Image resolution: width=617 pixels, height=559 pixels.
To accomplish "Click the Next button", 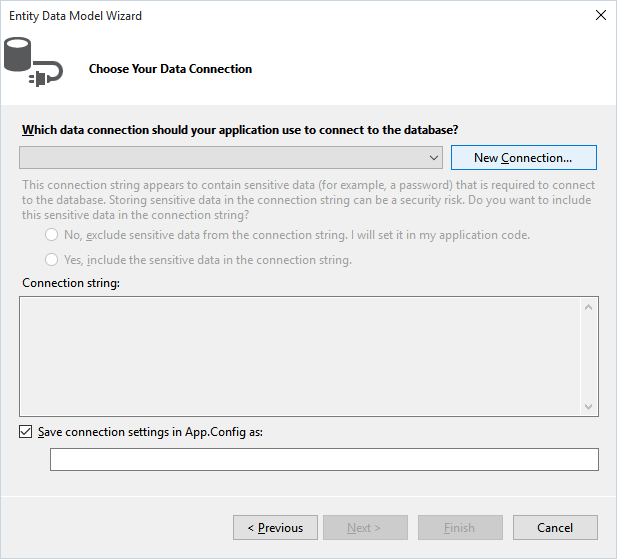I will click(365, 528).
